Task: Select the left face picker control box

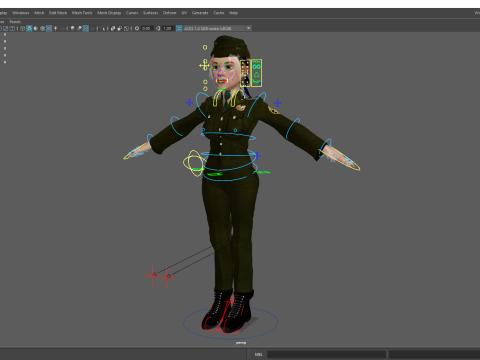Action: [x=245, y=73]
